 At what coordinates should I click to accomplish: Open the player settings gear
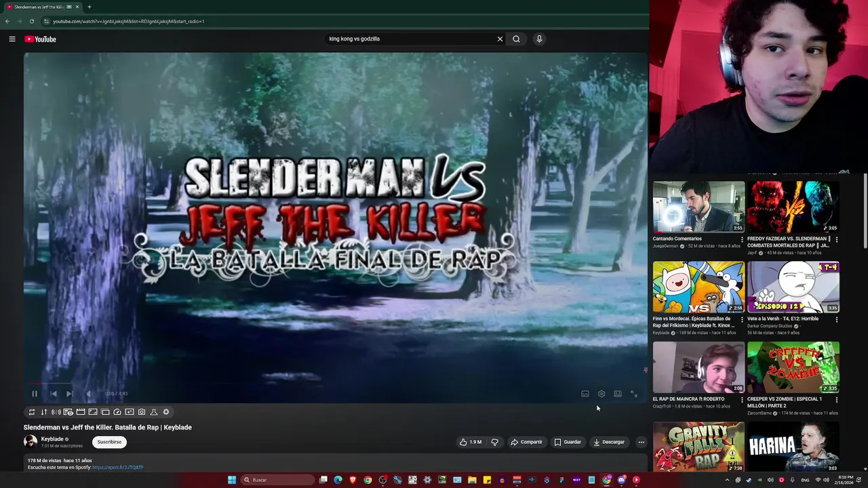(x=601, y=393)
